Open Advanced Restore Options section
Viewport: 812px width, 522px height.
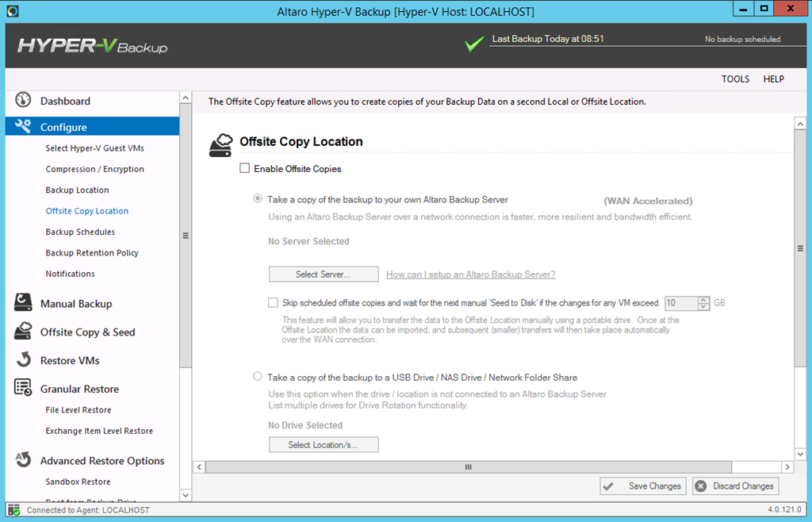102,461
